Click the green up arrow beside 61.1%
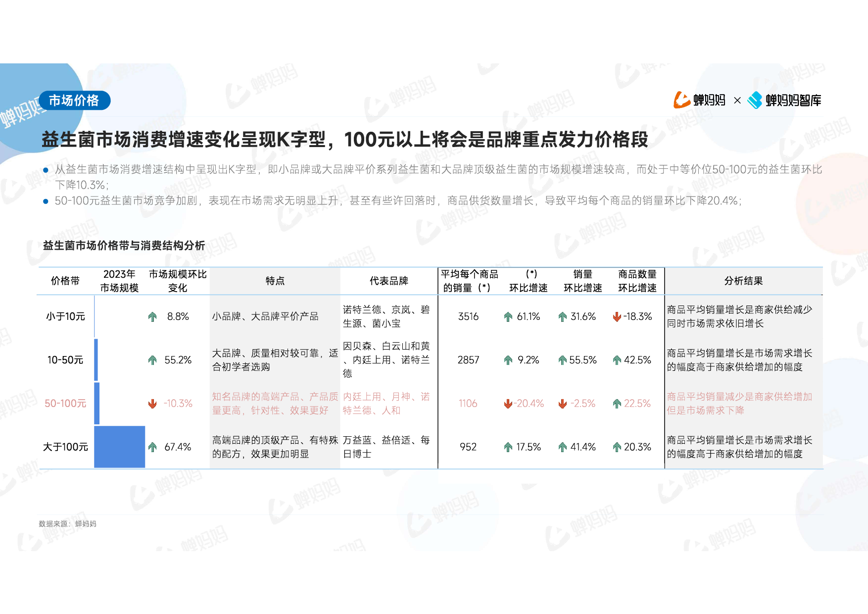868x614 pixels. tap(508, 317)
